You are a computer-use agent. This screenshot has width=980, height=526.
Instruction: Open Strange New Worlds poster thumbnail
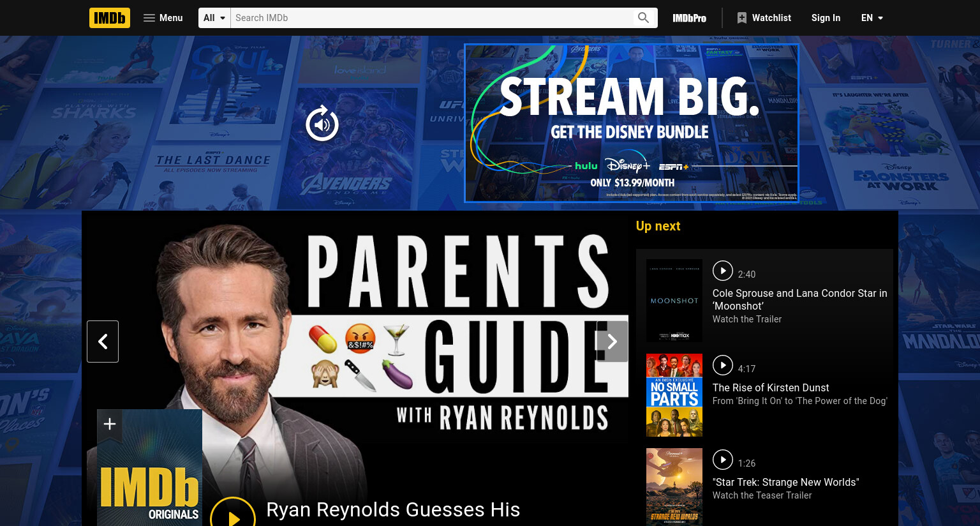(x=674, y=487)
